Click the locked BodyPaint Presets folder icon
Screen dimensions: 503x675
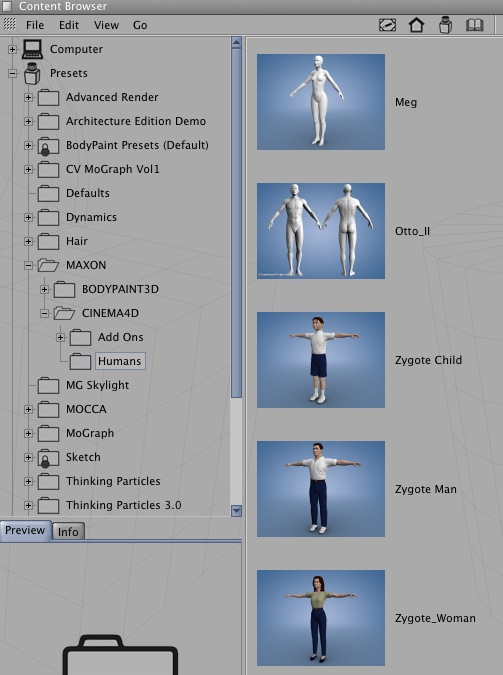(x=48, y=146)
